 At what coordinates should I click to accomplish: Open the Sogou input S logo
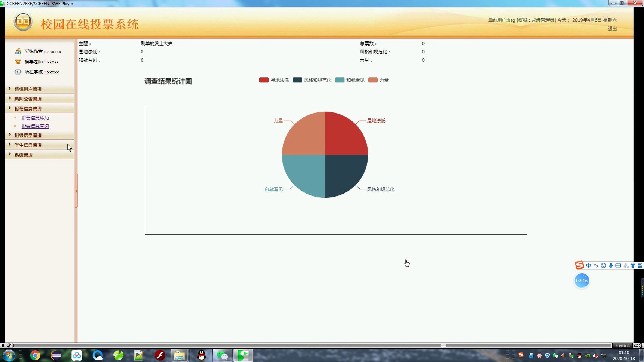tap(580, 265)
